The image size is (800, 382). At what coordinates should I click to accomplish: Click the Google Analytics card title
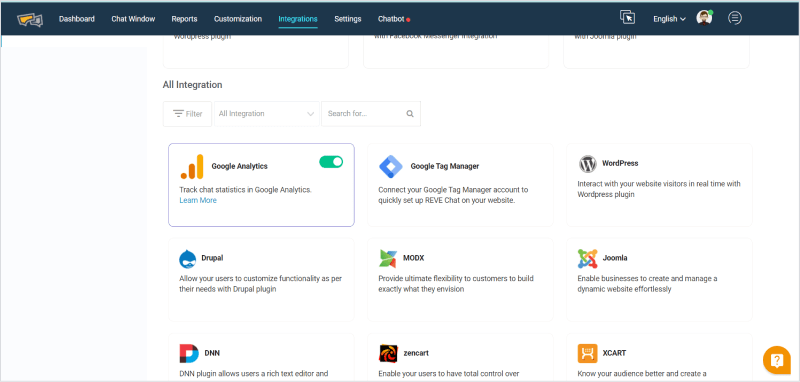coord(239,166)
